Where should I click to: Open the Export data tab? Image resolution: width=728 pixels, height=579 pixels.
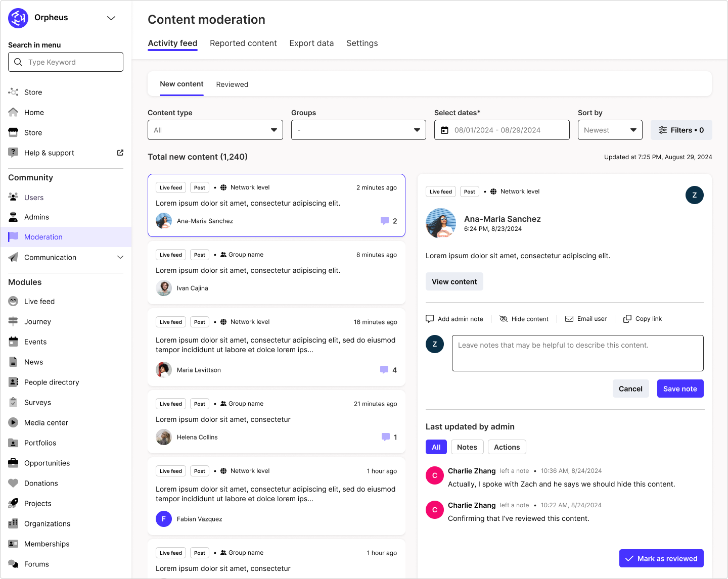pyautogui.click(x=311, y=43)
